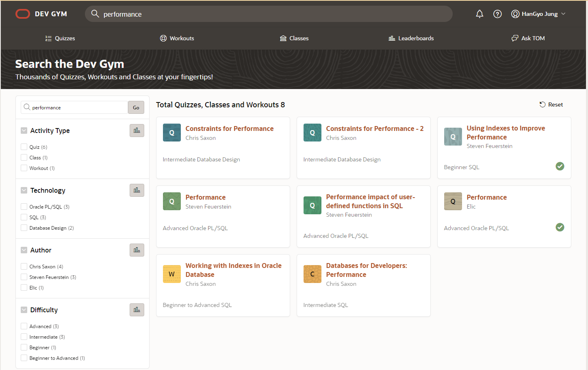Screen dimensions: 588x370
Task: Click Q icon for Using Indexes to Improve Performance
Action: tap(453, 137)
